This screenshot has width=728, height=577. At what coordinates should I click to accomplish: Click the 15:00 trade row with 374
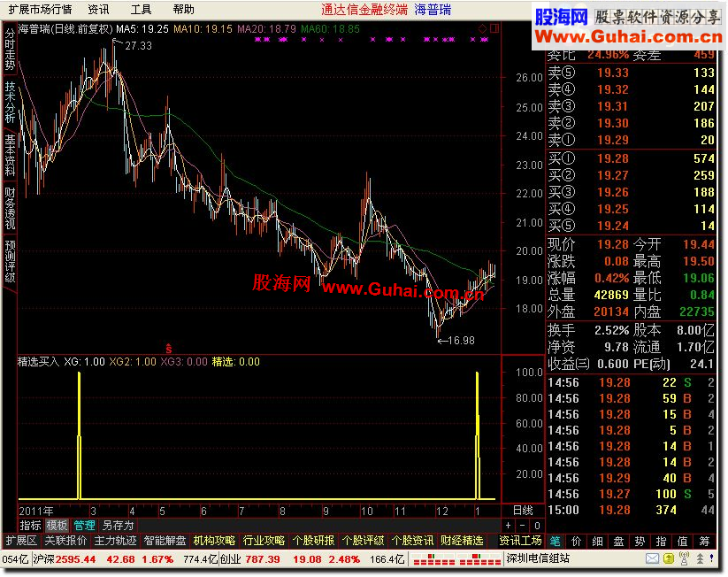point(631,510)
